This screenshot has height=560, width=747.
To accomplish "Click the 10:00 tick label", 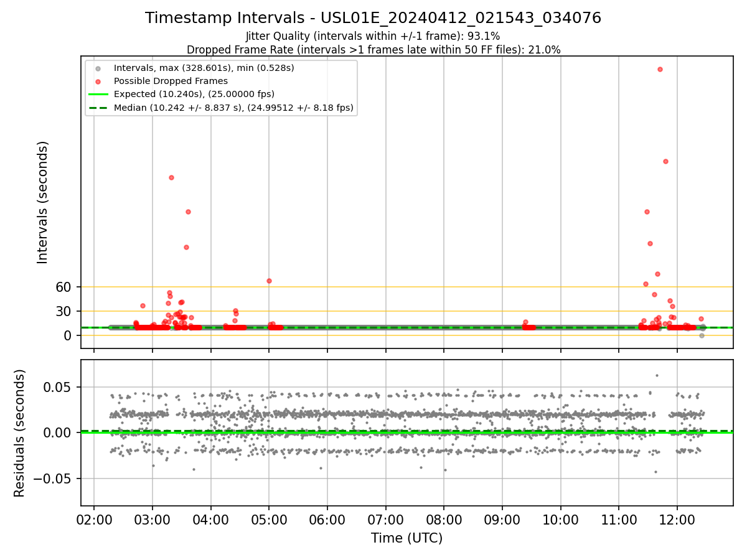I will (560, 520).
